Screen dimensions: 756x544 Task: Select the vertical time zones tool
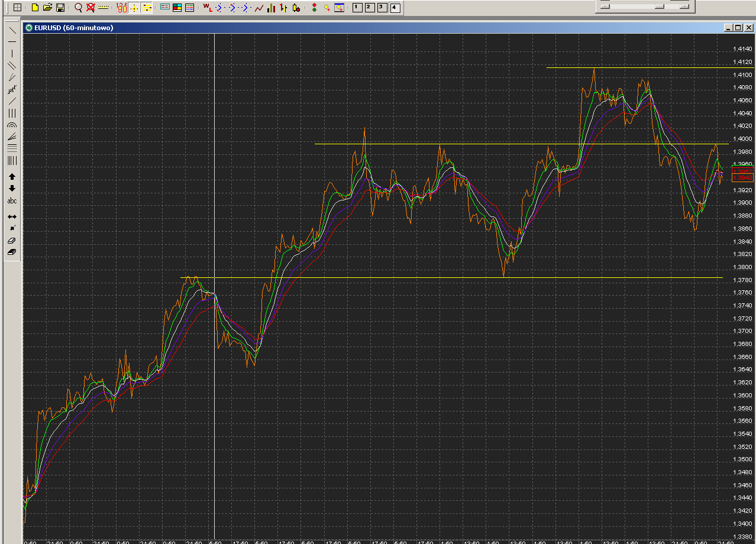(x=12, y=160)
